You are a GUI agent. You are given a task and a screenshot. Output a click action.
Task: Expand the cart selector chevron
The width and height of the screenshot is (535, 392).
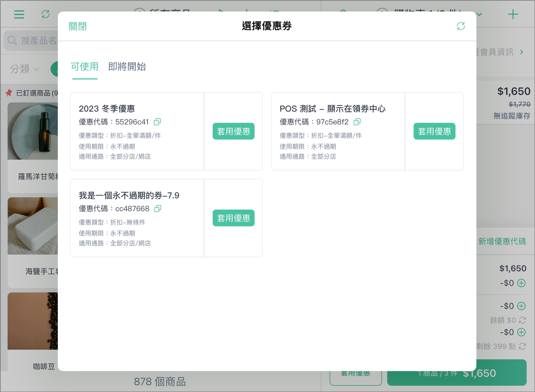point(479,14)
